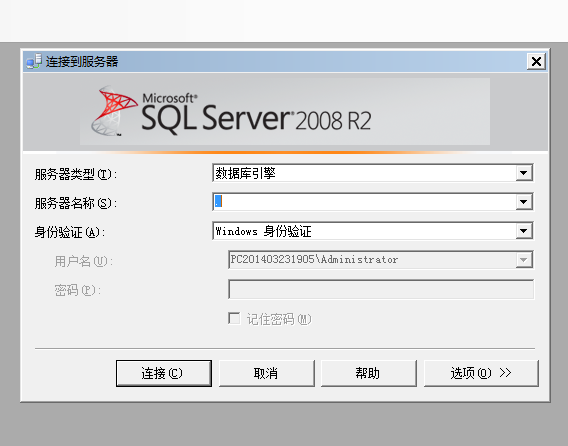Open the disabled 用户名 dropdown arrow

(x=524, y=260)
